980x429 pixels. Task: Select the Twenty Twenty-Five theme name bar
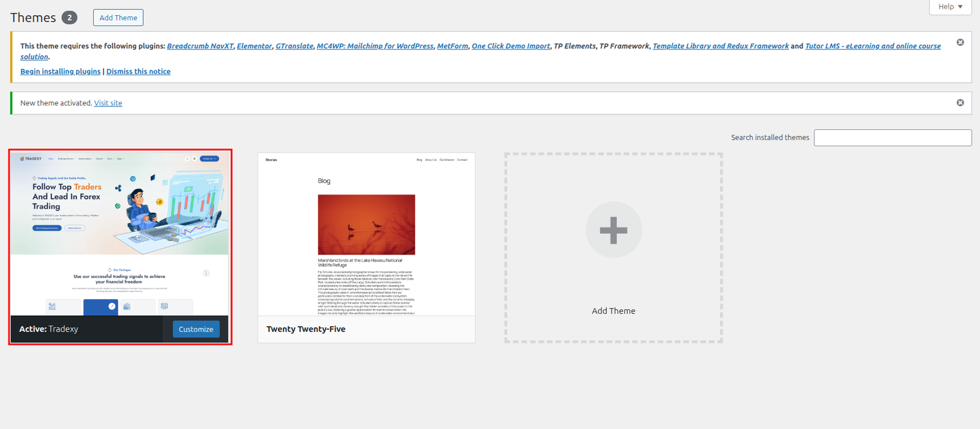(366, 329)
